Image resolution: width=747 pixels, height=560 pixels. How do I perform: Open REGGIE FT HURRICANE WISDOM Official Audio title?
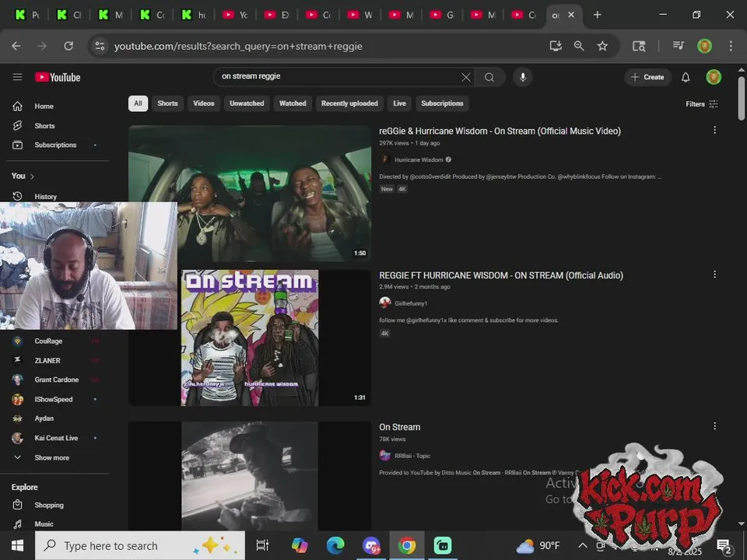[x=501, y=275]
